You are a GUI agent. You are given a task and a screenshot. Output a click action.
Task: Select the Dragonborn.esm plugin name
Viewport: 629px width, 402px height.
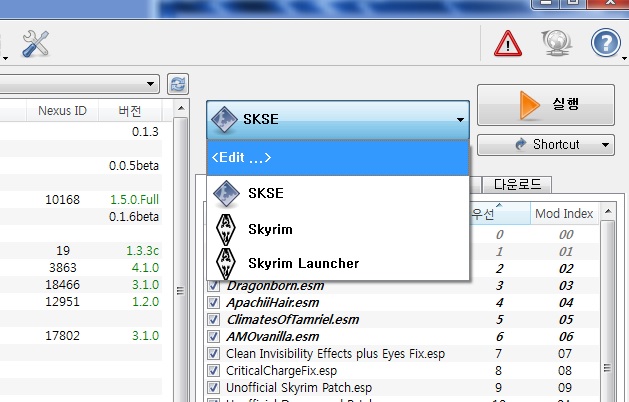275,286
